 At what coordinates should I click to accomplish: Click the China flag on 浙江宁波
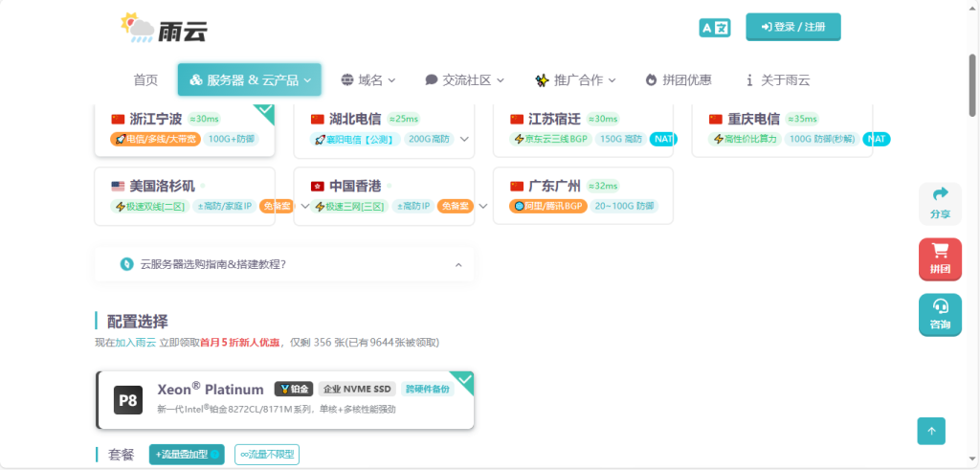point(118,119)
